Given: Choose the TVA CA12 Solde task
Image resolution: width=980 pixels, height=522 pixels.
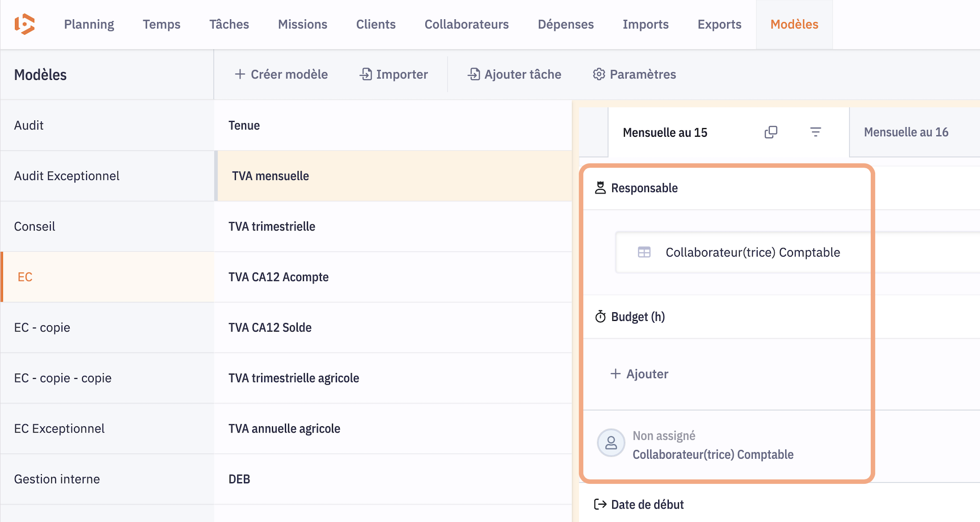Looking at the screenshot, I should 270,327.
